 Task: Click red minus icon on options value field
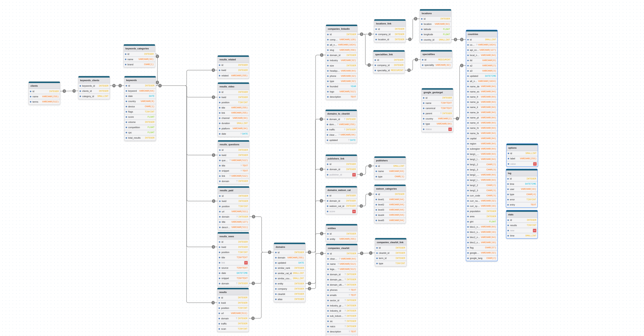535,164
